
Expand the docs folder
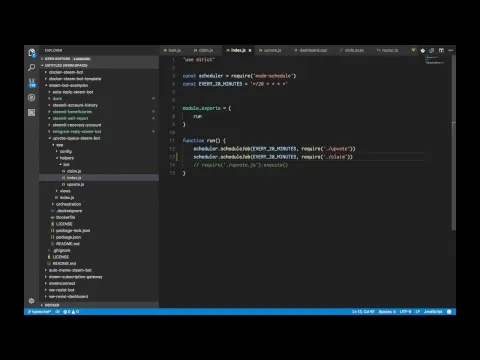[x=99, y=99]
